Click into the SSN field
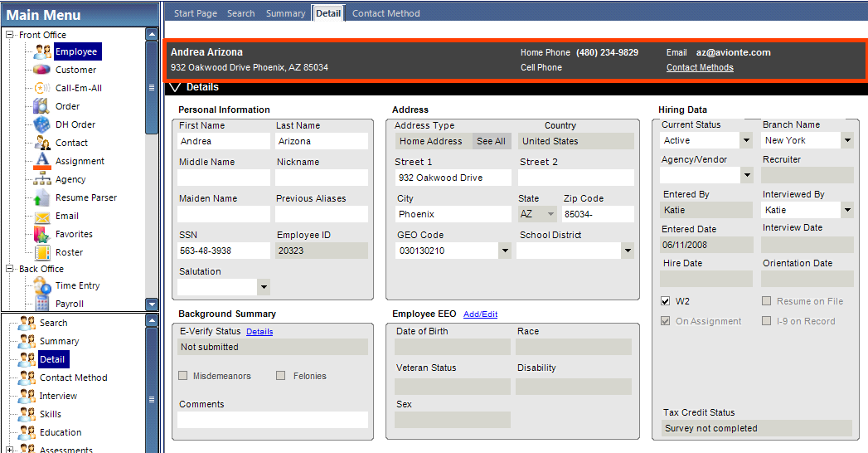This screenshot has height=453, width=868. (x=224, y=251)
